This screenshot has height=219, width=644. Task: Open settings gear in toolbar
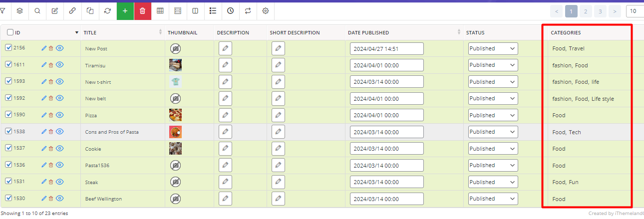(266, 10)
